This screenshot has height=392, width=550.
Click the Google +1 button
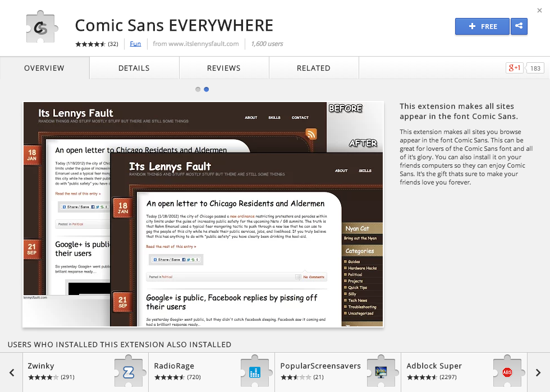[514, 68]
